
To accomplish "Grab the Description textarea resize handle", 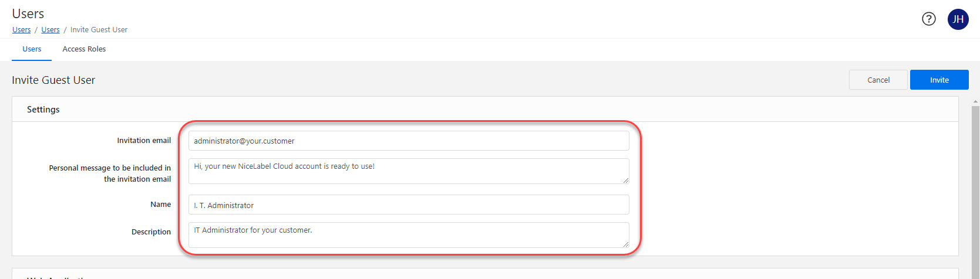I will (626, 244).
